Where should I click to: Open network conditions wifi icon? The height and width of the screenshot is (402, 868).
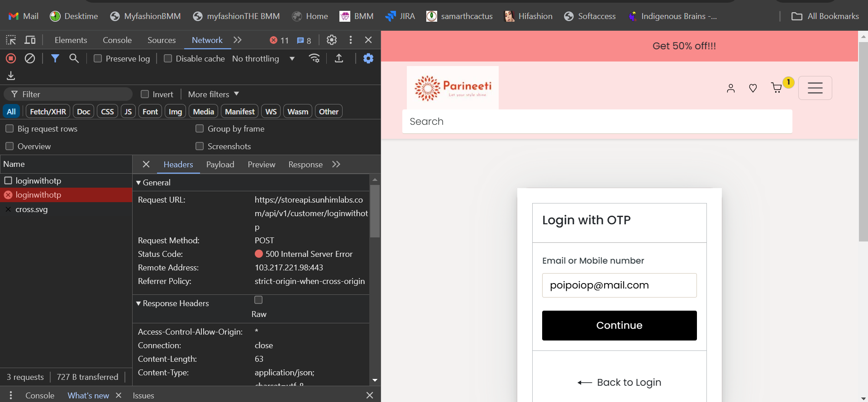(314, 58)
